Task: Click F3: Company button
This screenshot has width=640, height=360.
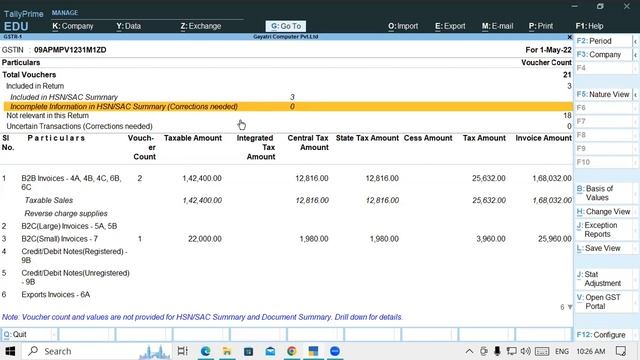Action: [x=603, y=54]
